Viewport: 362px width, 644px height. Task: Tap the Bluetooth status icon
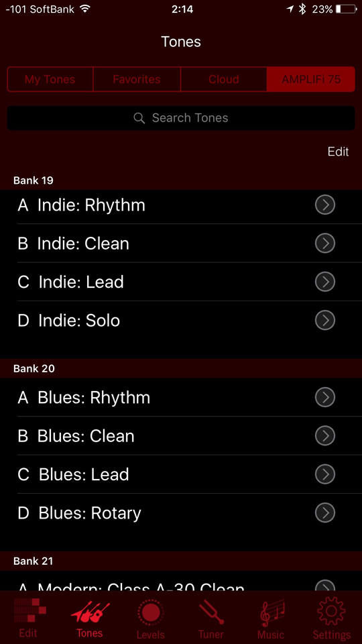302,9
